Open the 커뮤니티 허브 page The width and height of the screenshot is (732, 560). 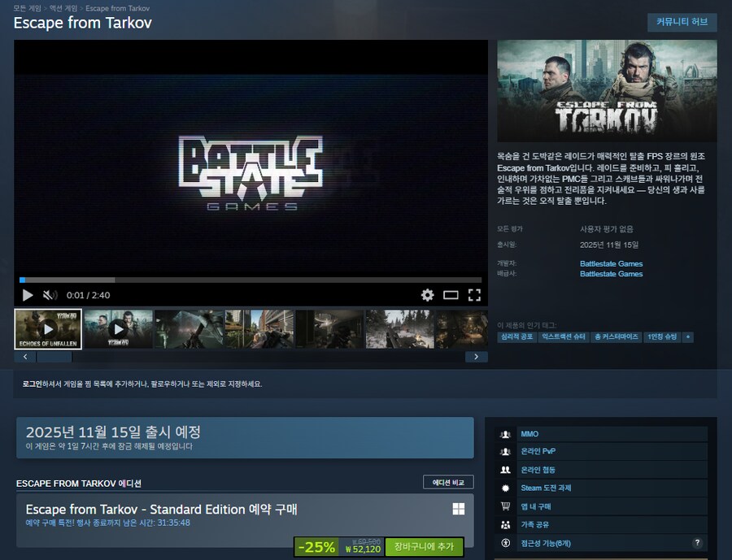683,23
